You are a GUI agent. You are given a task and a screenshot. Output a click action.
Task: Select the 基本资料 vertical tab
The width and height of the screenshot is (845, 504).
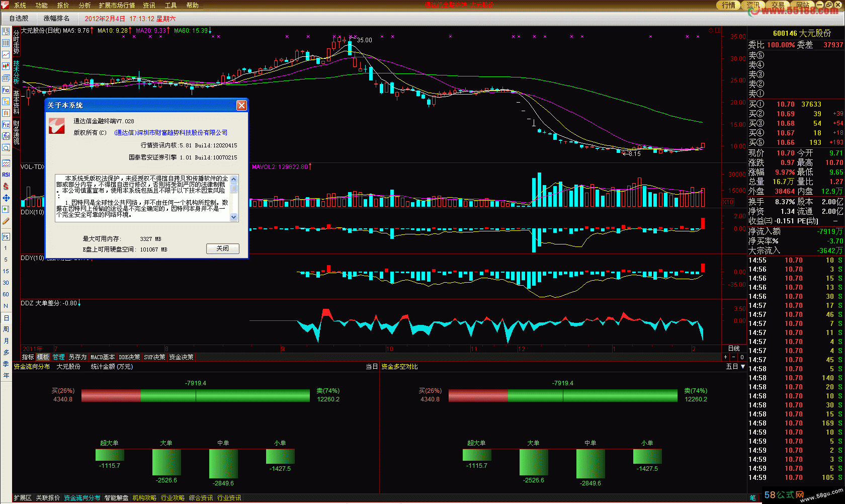coord(16,103)
